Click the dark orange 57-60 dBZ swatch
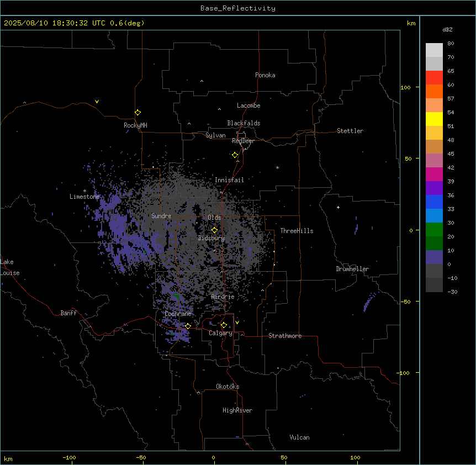Image resolution: width=476 pixels, height=465 pixels. click(x=434, y=91)
